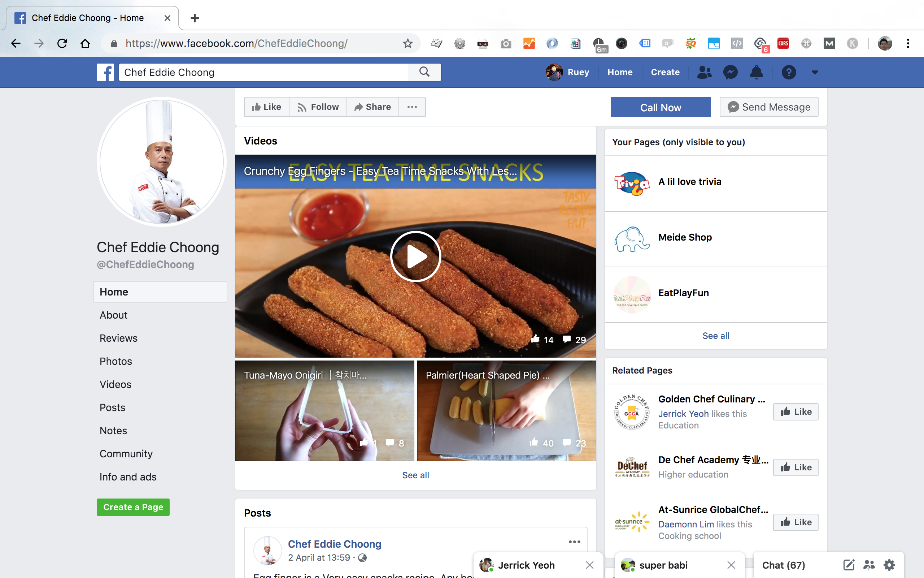924x578 pixels.
Task: Bookmark this page with the star icon
Action: (408, 44)
